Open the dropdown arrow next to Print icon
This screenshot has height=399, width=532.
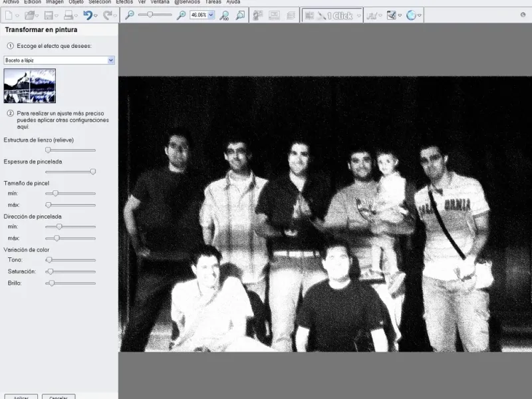point(76,15)
